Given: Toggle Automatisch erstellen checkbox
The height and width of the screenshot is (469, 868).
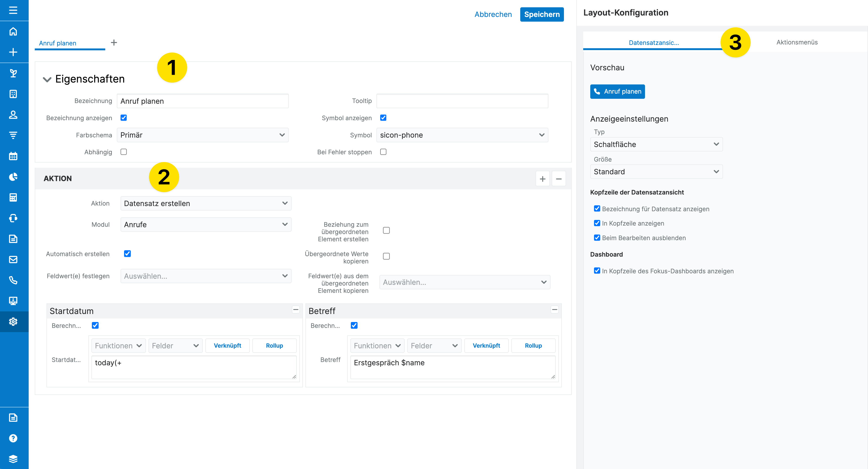Looking at the screenshot, I should [127, 254].
